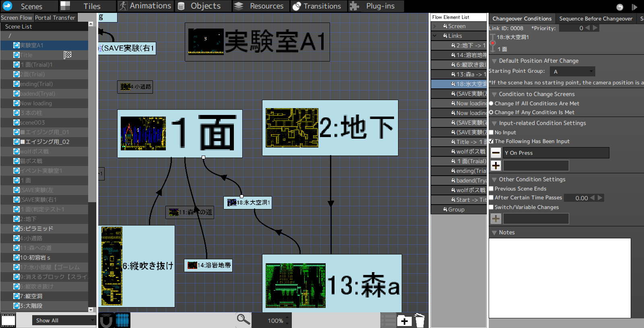Open the Portal Transfer tab
The image size is (644, 328).
(x=55, y=18)
